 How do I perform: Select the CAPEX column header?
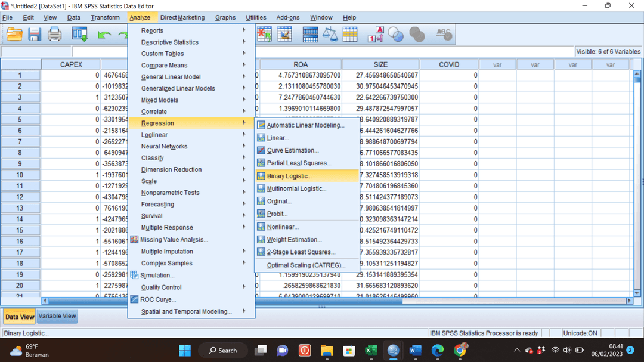point(71,64)
